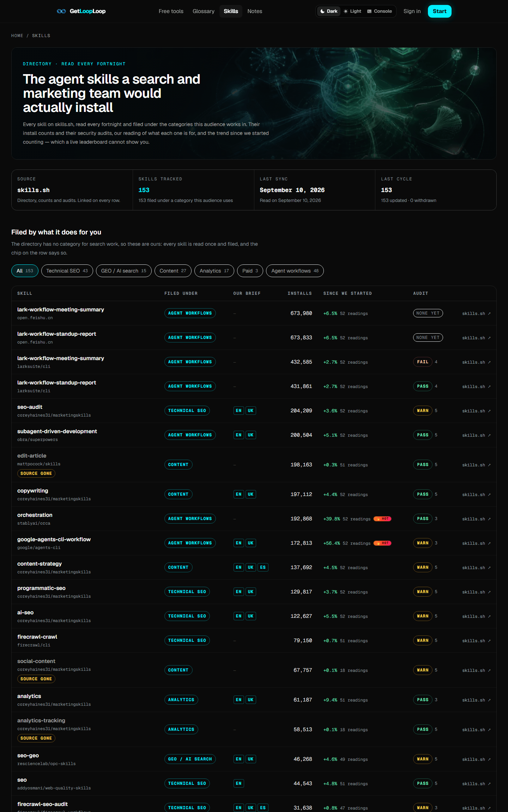Click the firecrawl-crawl skill name

tap(37, 637)
